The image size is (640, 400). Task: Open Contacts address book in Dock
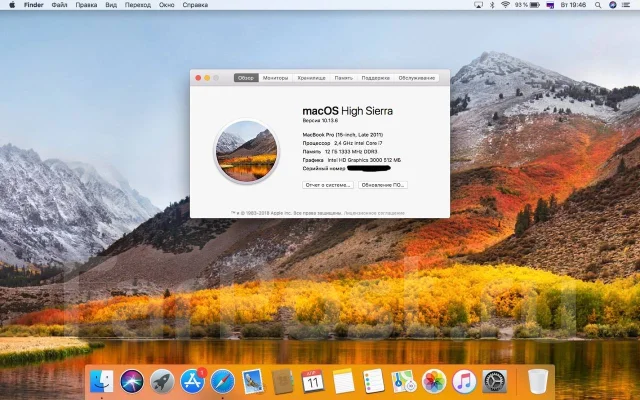[282, 381]
